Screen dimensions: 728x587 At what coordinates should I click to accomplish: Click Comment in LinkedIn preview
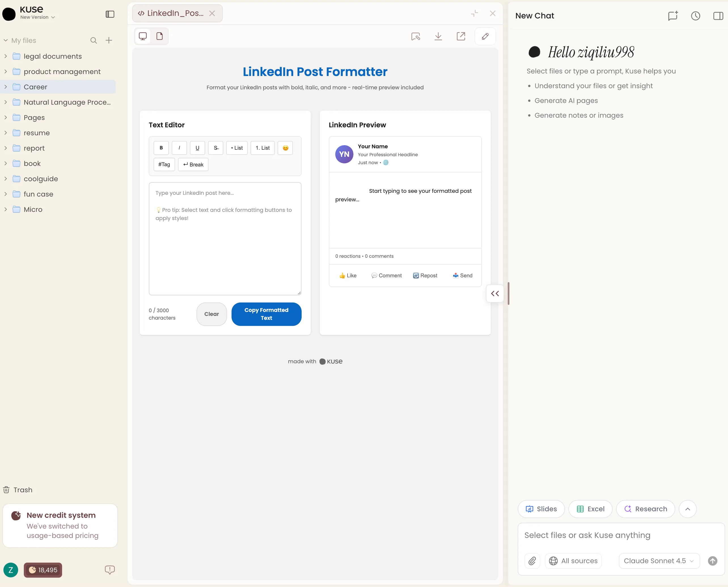[387, 276]
